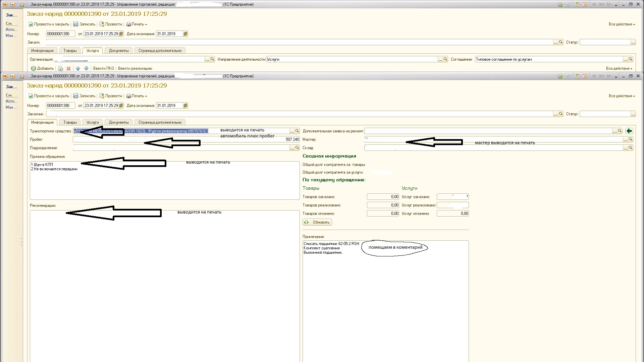Open Документы tab in lower window
Image resolution: width=644 pixels, height=362 pixels.
coord(119,122)
